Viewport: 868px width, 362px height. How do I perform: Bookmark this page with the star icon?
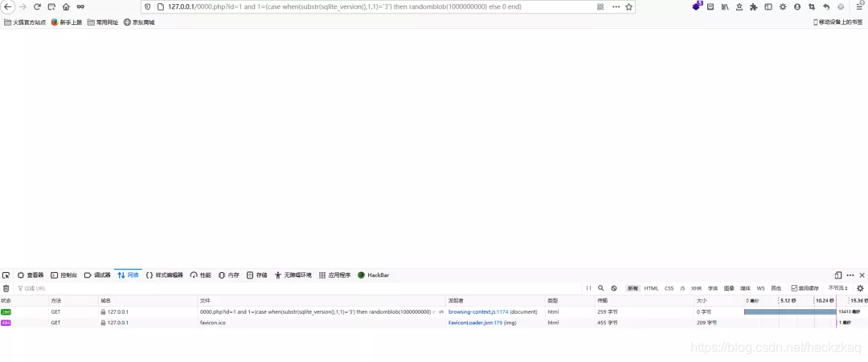(628, 7)
